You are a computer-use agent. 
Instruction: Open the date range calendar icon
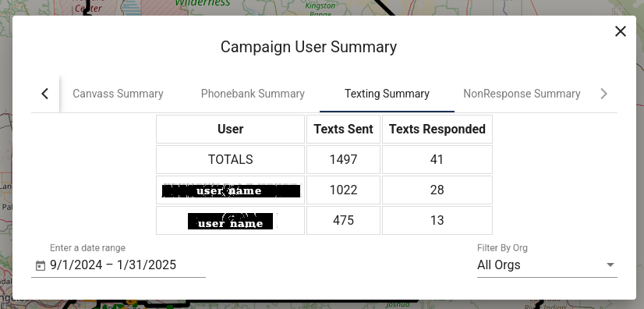(40, 265)
